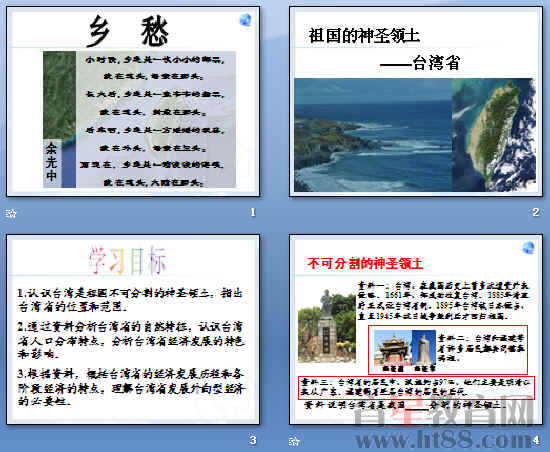Click the 祖国的神圣领土 heading on slide 2
This screenshot has height=452, width=550.
[364, 36]
